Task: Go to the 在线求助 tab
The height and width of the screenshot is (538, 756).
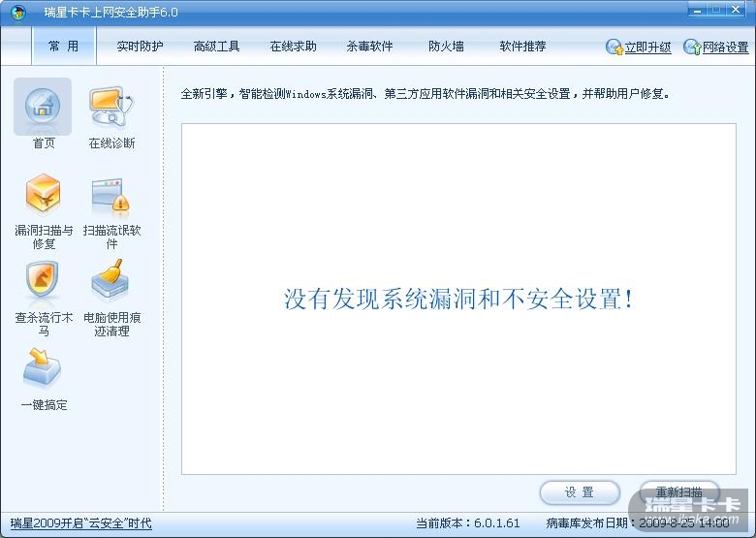Action: pyautogui.click(x=293, y=47)
